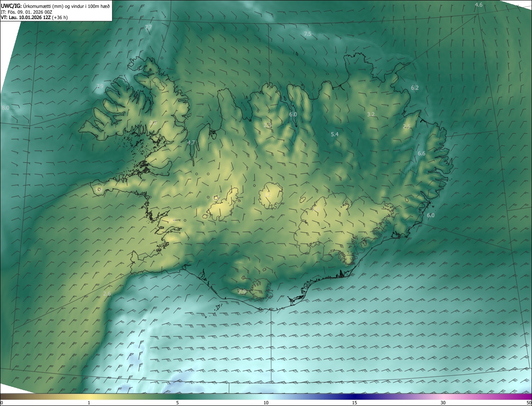Viewport: 532px width, 406px height.
Task: Click the 6.6 value label on the map
Action: click(421, 154)
